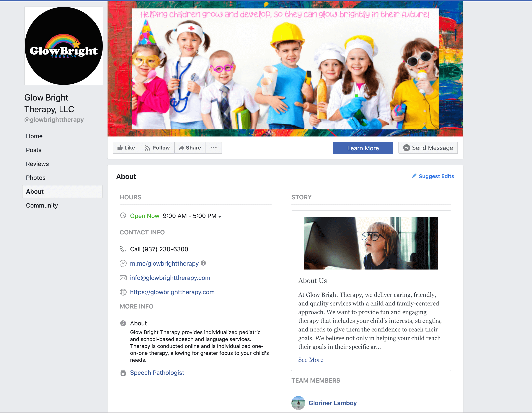Click the Call (937) 230-6300 text
The image size is (532, 419).
point(159,249)
